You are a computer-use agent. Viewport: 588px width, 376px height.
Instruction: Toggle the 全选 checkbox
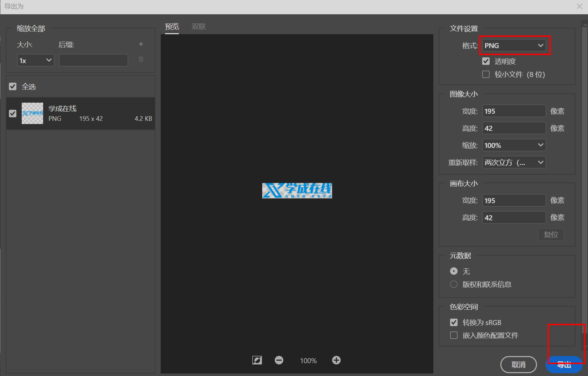(13, 87)
